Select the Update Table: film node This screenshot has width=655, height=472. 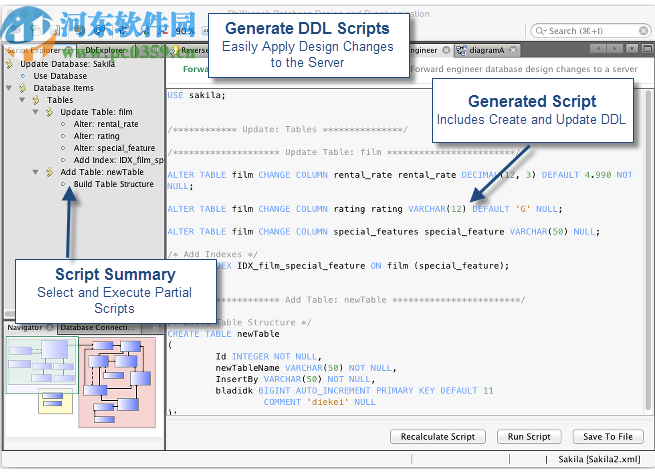point(96,112)
